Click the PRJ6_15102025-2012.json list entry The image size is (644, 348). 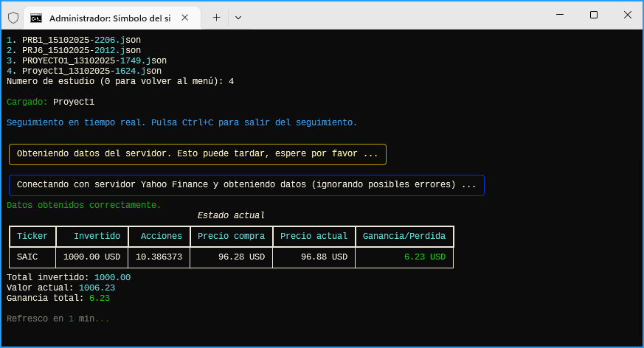pyautogui.click(x=74, y=50)
